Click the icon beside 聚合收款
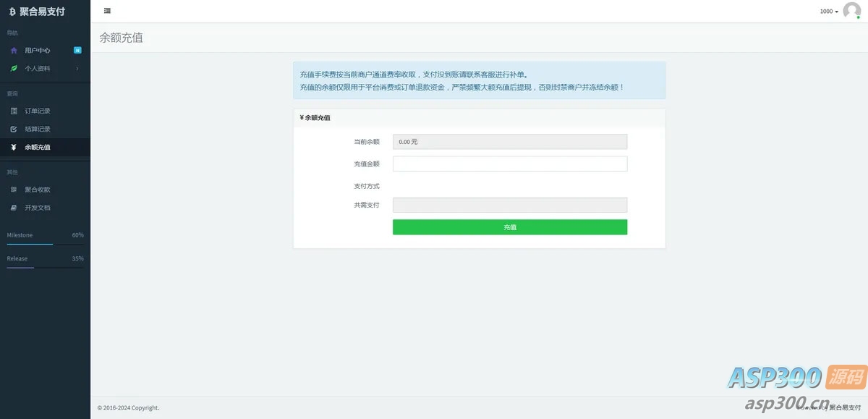 coord(14,190)
